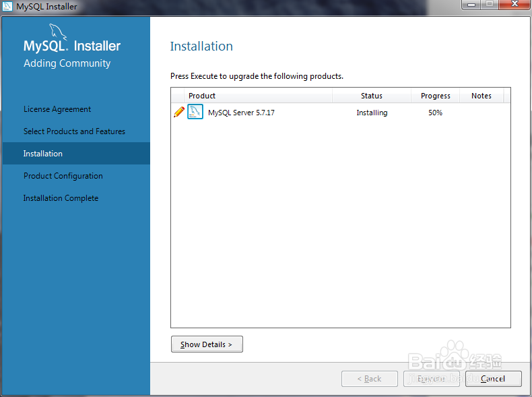Minimize the MySQL Installer window
This screenshot has width=532, height=397.
tap(471, 5)
